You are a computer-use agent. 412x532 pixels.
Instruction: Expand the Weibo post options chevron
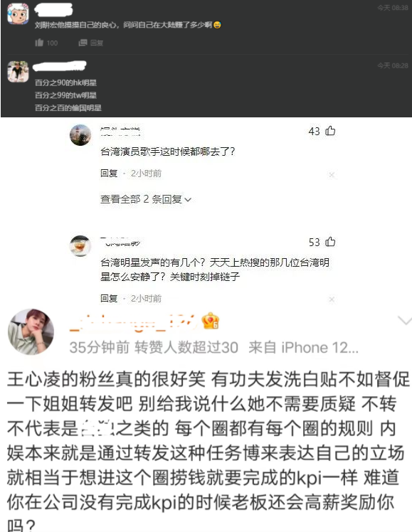tap(405, 321)
